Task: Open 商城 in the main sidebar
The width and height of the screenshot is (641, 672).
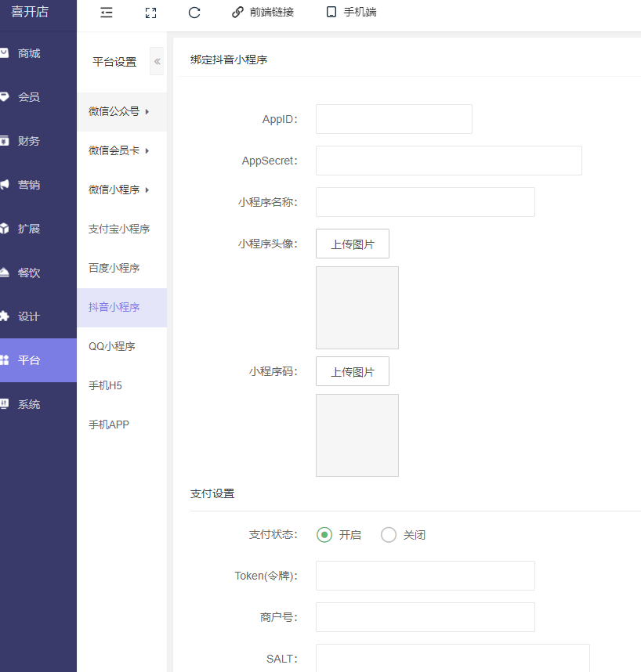Action: point(38,53)
